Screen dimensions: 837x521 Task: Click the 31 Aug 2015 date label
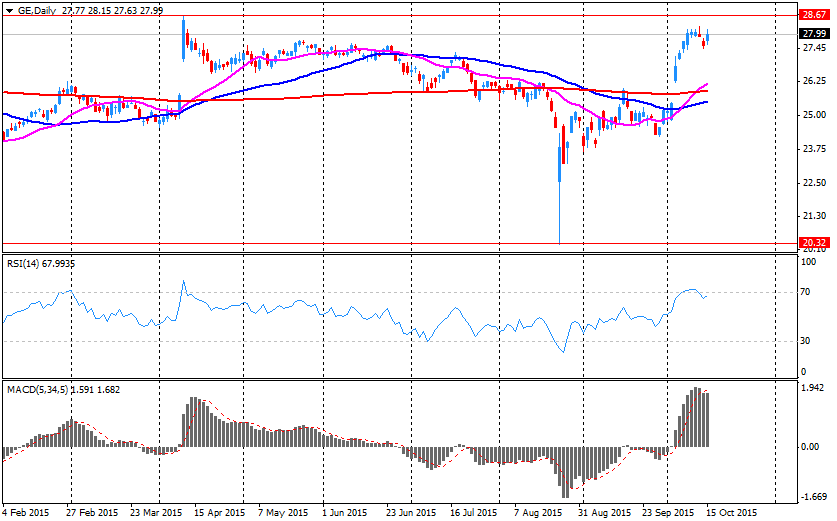[604, 513]
